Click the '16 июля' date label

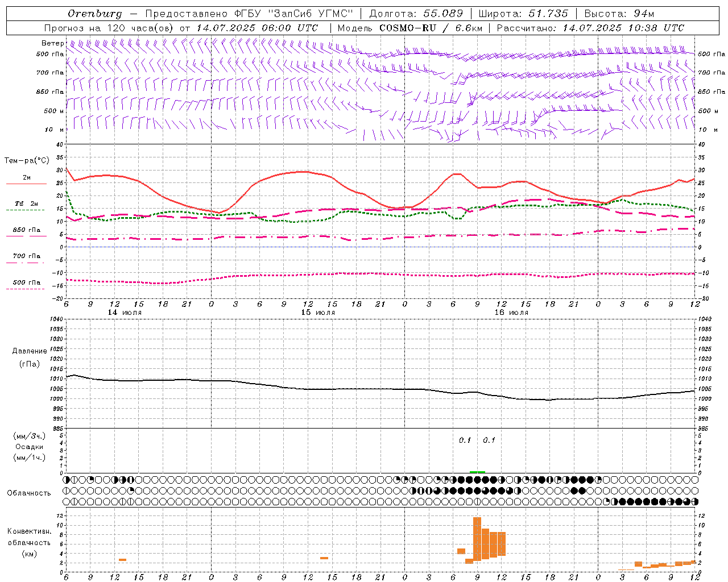pos(511,313)
